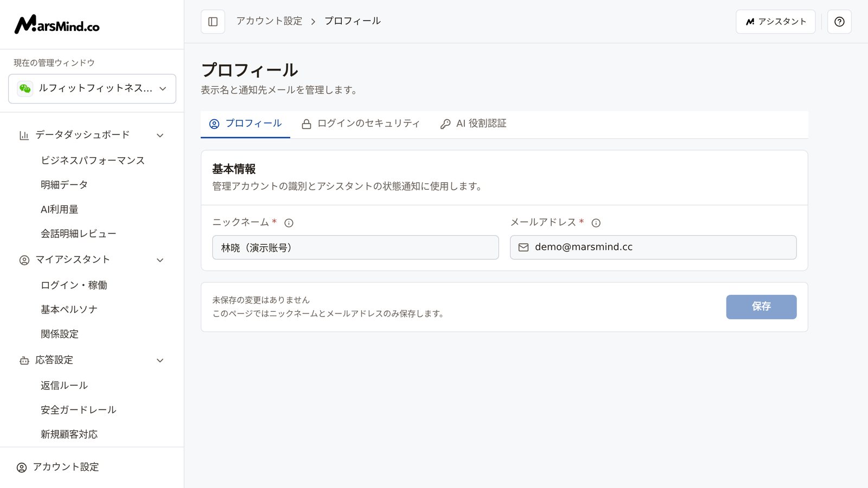Show email address info tooltip icon

tap(596, 223)
